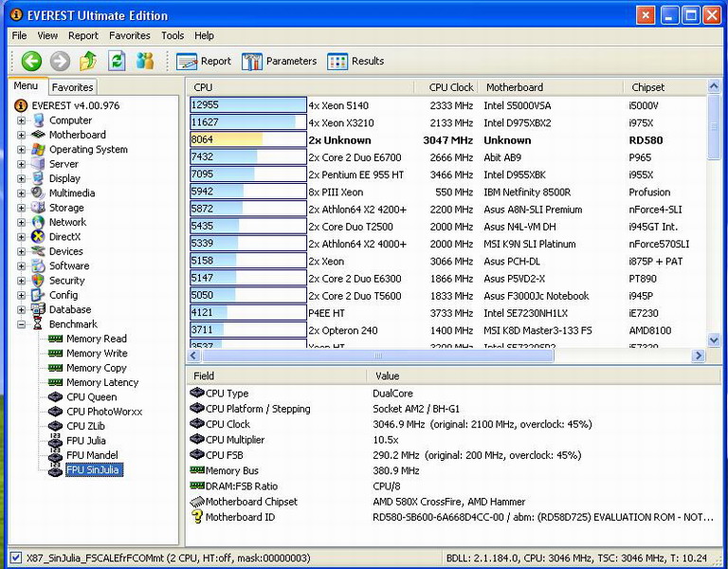Select the Motherboard tree icon

[39, 135]
